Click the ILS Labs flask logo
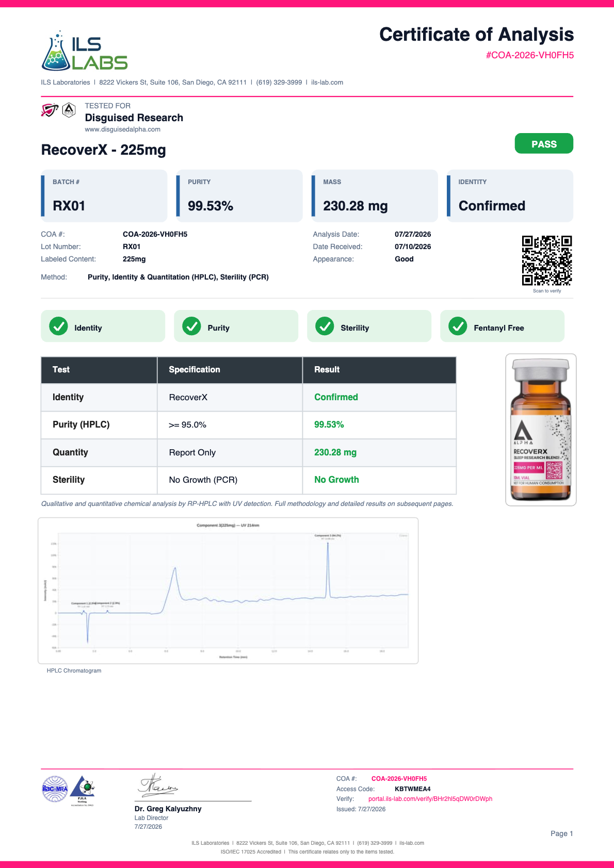The width and height of the screenshot is (614, 868). 84,51
